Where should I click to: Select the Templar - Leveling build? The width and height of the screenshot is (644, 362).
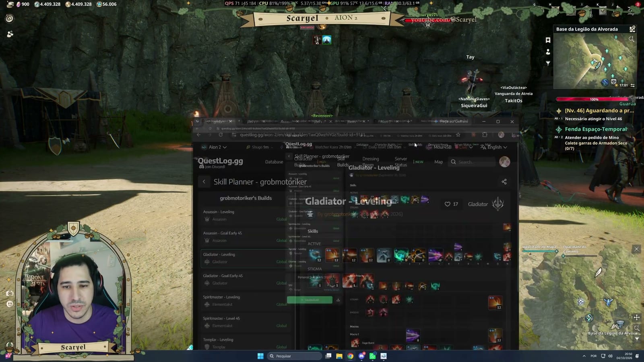[x=245, y=343]
